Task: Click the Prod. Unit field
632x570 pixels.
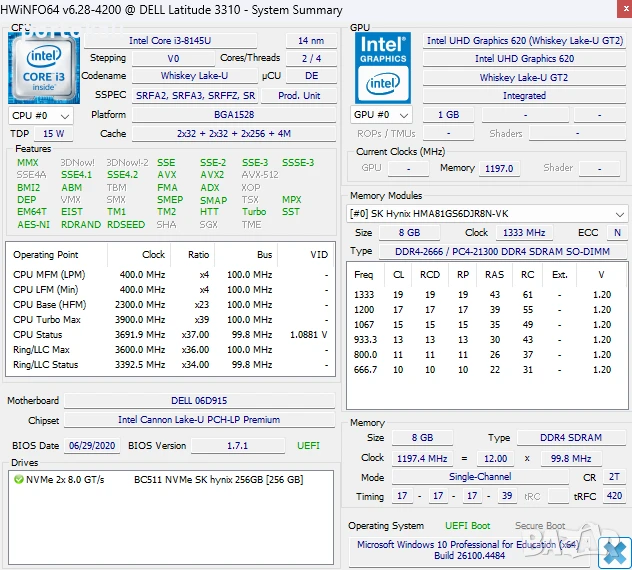Action: [x=298, y=95]
